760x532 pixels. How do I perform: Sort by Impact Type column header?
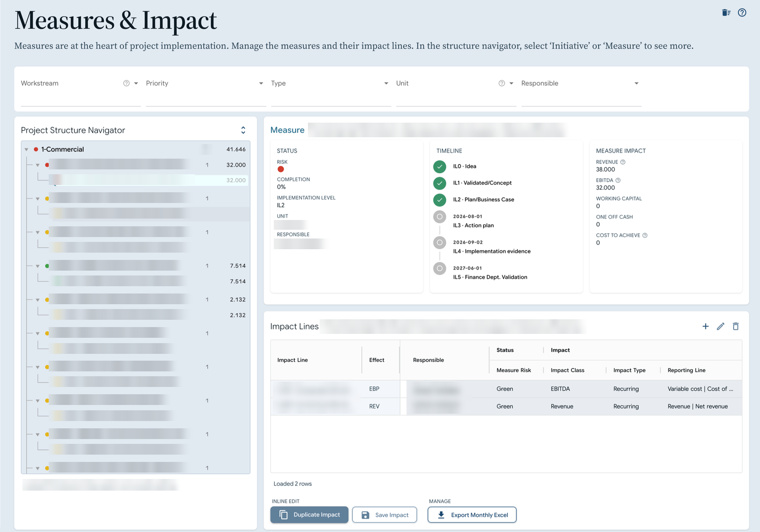(629, 370)
